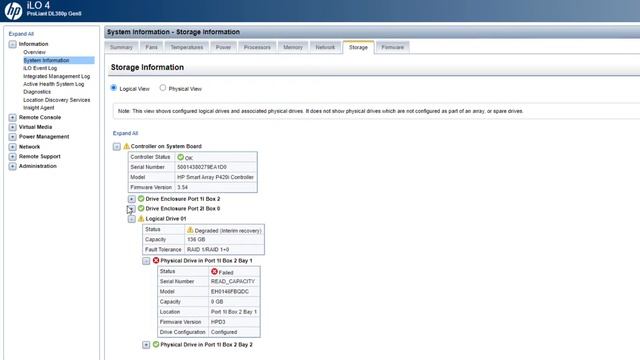Select the Physical View radio button
This screenshot has width=640, height=360.
(163, 88)
